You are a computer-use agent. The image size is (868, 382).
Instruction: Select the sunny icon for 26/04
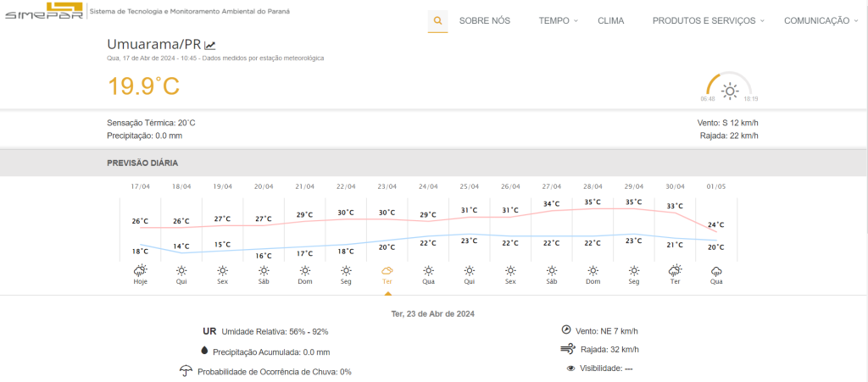tap(510, 270)
